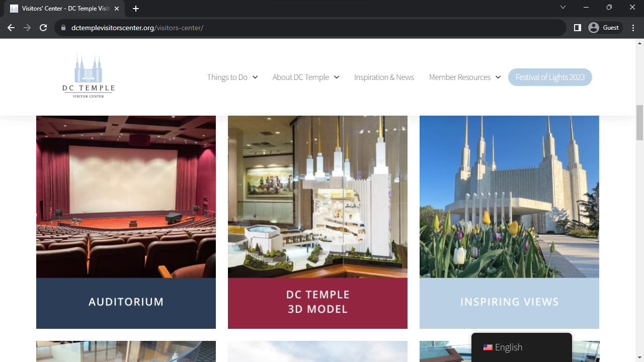Screen dimensions: 644x362
Task: Expand the About DC Temple chevron
Action: pos(337,77)
